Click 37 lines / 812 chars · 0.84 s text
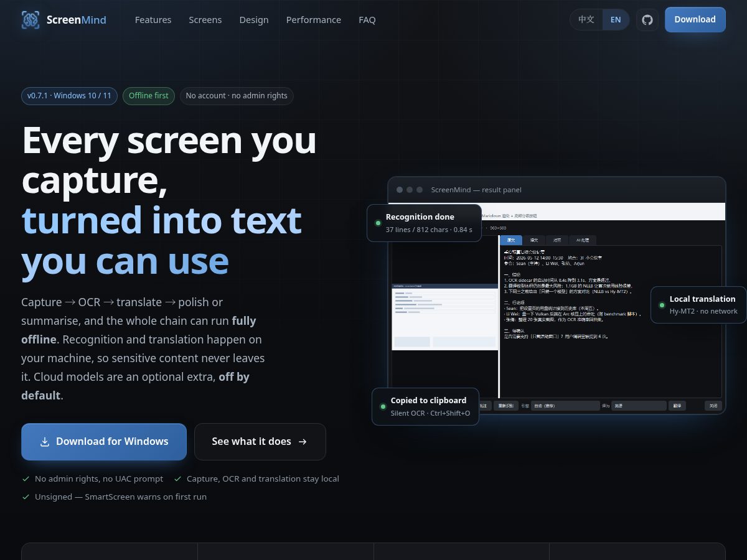 tap(429, 230)
